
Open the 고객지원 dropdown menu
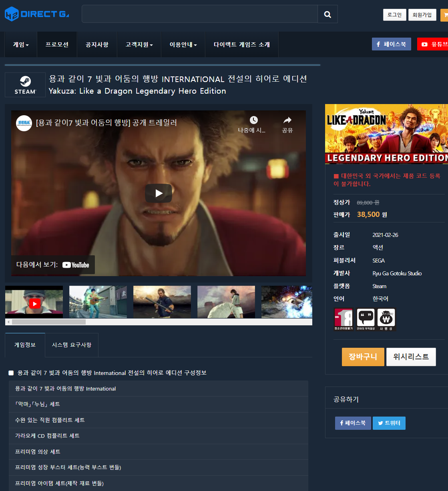click(139, 44)
